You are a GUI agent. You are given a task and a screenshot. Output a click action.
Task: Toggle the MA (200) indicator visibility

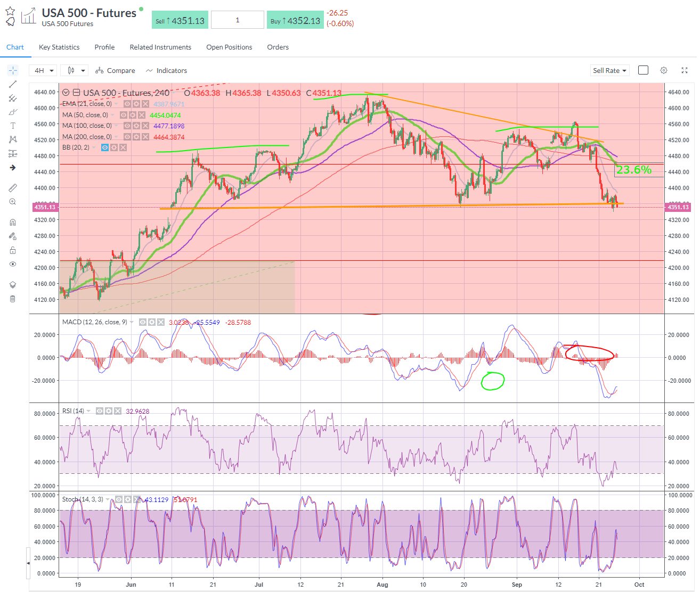[126, 136]
